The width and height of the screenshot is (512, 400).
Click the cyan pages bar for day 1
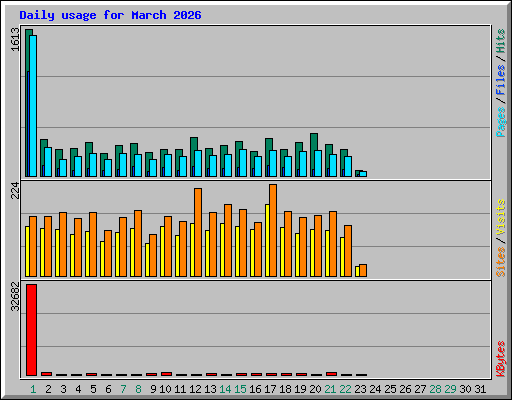[33, 106]
